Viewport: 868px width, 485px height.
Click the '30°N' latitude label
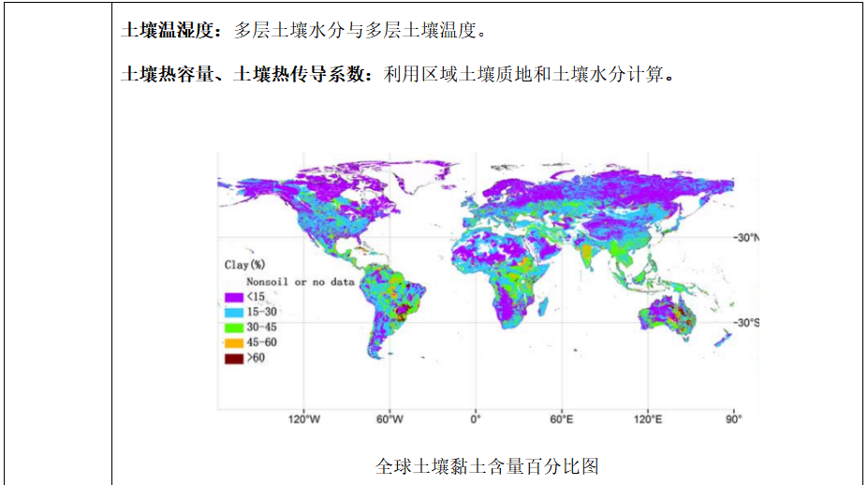tap(747, 238)
